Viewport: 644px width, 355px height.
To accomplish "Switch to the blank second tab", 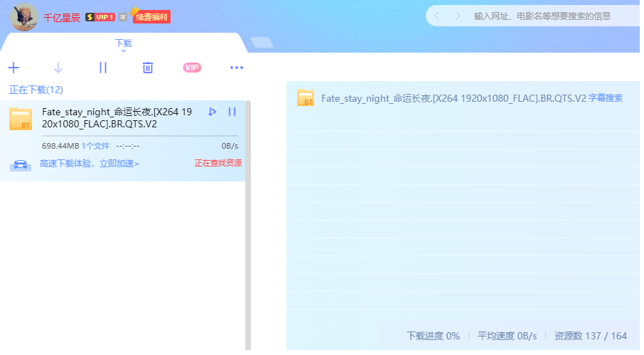I will click(262, 43).
